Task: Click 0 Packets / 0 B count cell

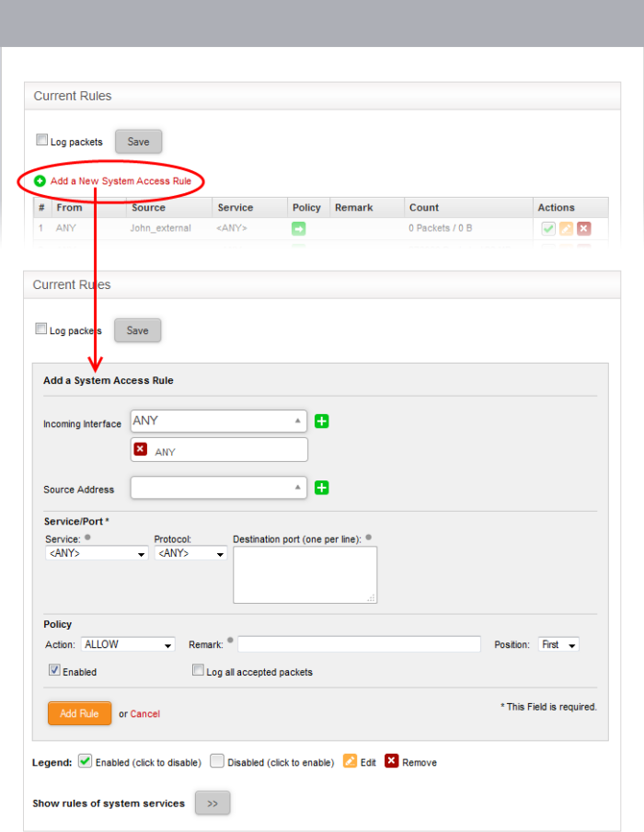Action: coord(441,228)
